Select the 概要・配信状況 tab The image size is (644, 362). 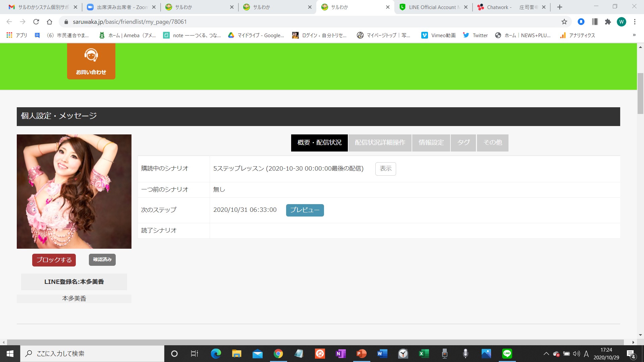[319, 143]
